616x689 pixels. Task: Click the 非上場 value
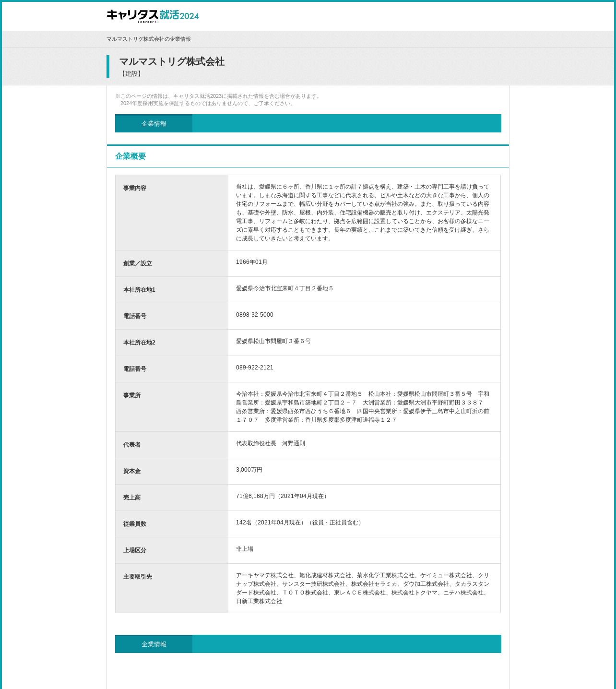click(245, 549)
